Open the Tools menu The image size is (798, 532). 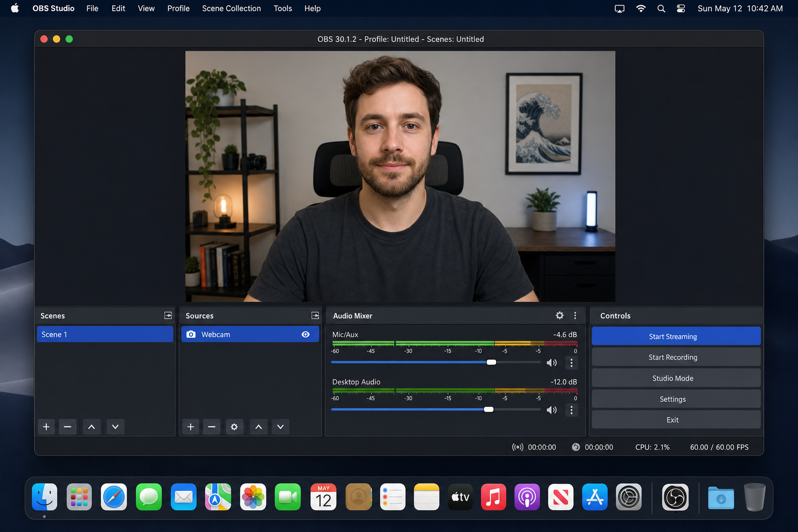tap(283, 8)
